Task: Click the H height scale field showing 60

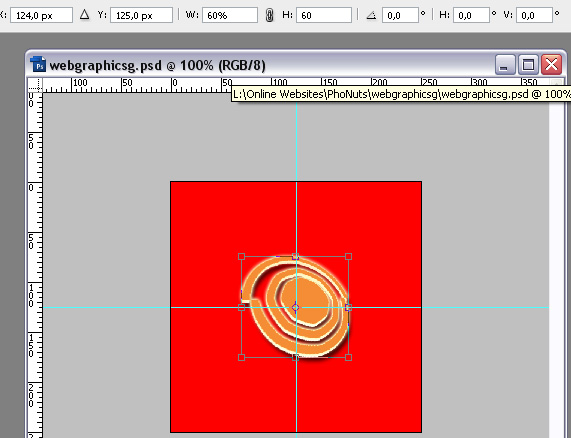Action: click(324, 15)
